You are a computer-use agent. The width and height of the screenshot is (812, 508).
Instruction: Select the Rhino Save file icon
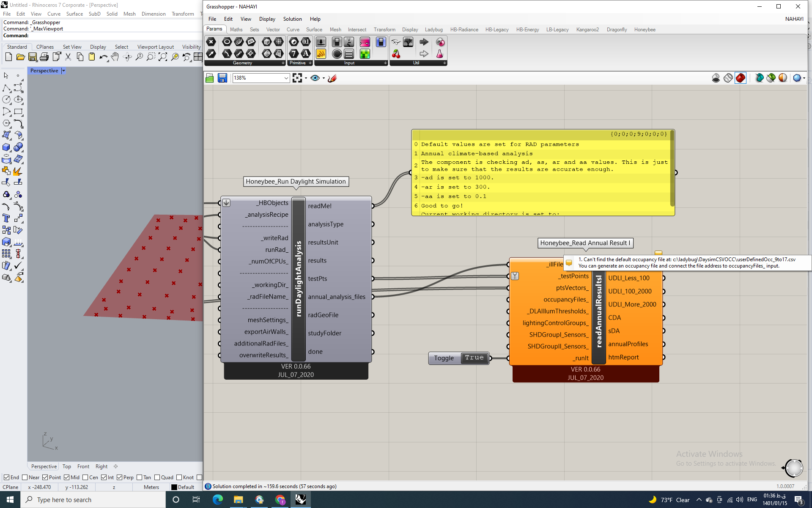pos(33,57)
